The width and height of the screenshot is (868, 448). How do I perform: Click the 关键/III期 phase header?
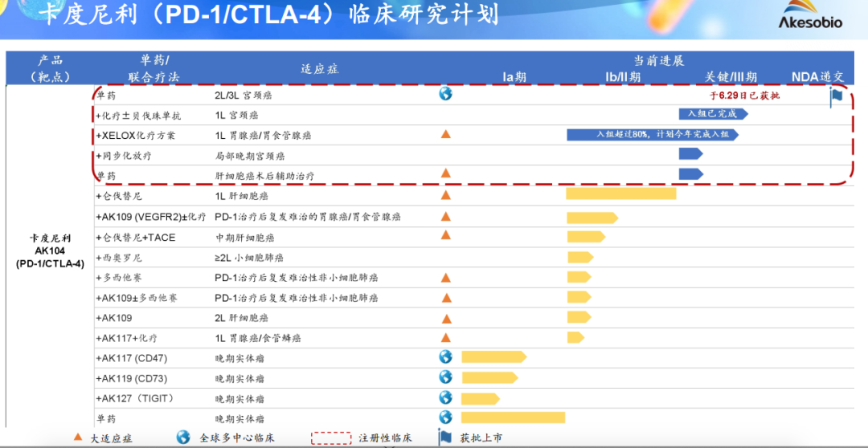pyautogui.click(x=731, y=77)
